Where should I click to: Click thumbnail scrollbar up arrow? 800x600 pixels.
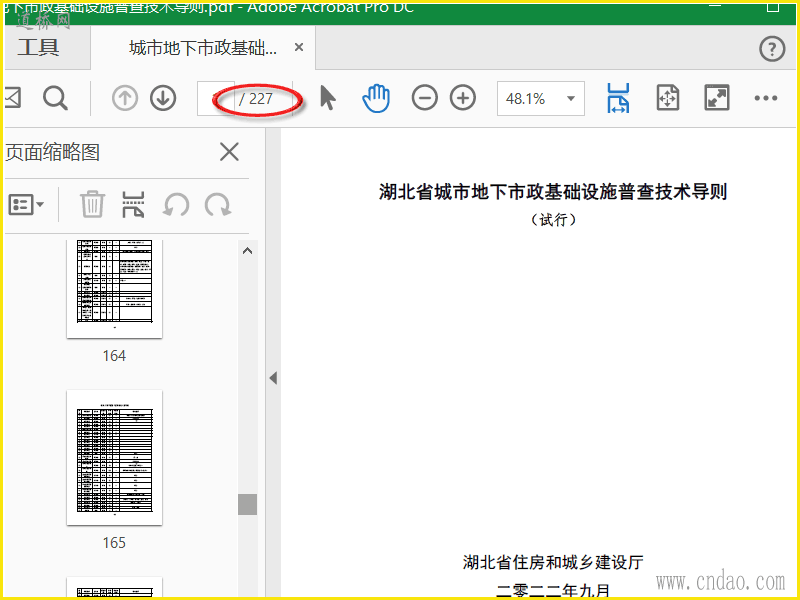click(x=247, y=251)
